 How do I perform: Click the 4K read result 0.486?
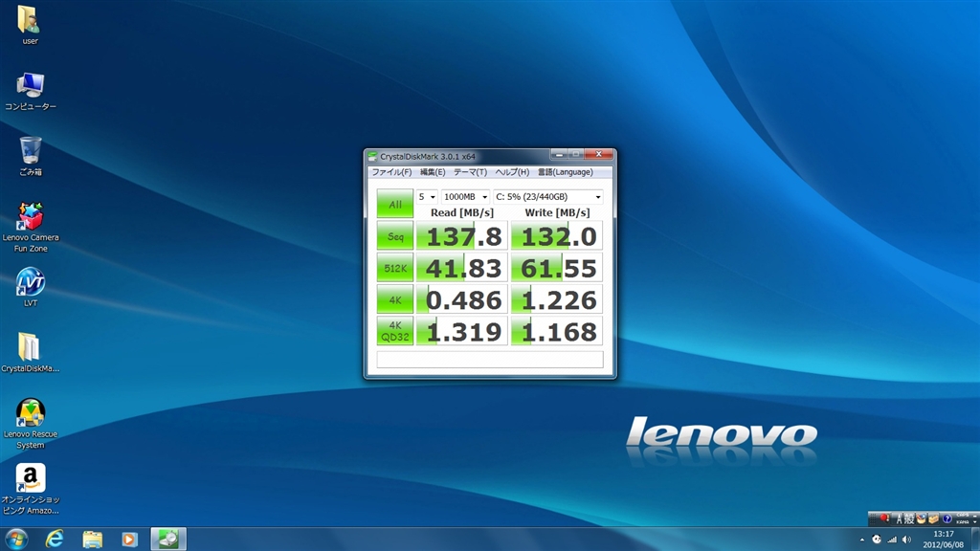(x=462, y=299)
